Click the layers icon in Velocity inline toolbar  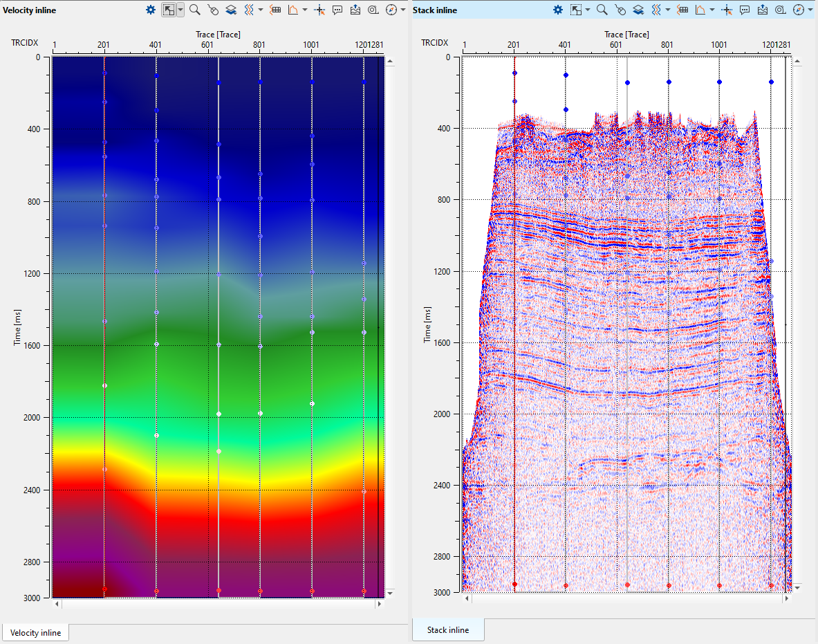[231, 10]
